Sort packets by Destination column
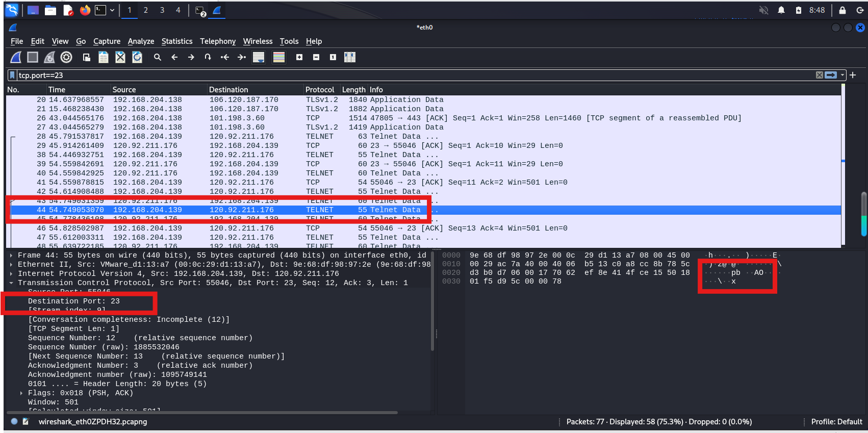The width and height of the screenshot is (868, 433). tap(255, 89)
